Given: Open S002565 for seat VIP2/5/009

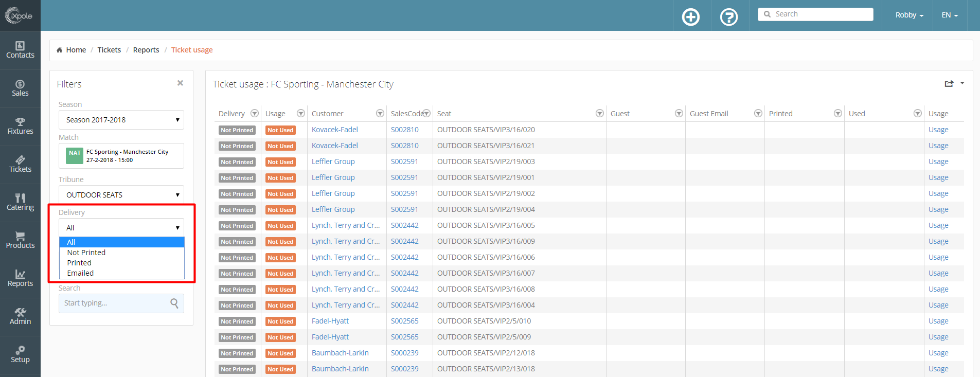Looking at the screenshot, I should pyautogui.click(x=405, y=337).
